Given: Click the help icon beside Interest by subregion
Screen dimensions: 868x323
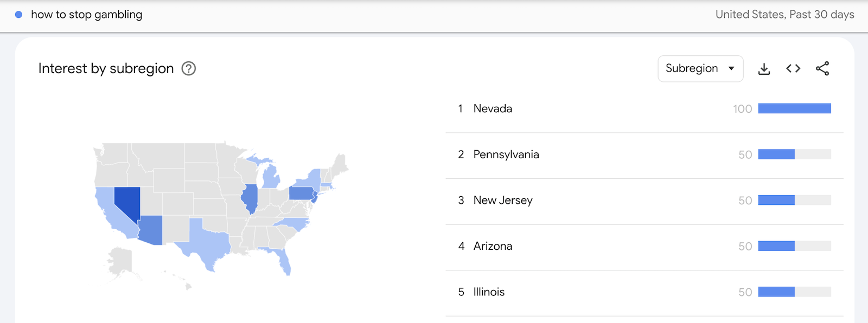Looking at the screenshot, I should [188, 69].
